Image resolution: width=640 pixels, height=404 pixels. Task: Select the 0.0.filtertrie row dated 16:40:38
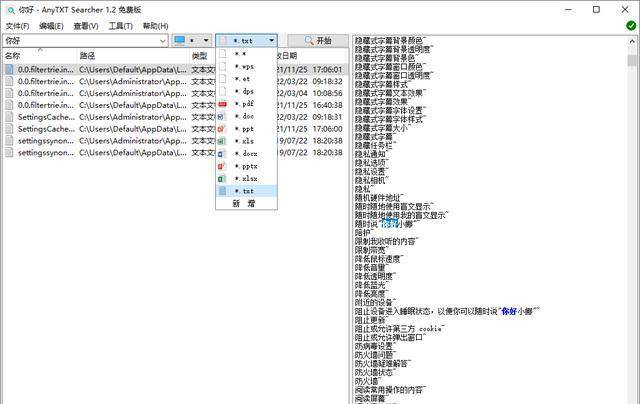176,105
